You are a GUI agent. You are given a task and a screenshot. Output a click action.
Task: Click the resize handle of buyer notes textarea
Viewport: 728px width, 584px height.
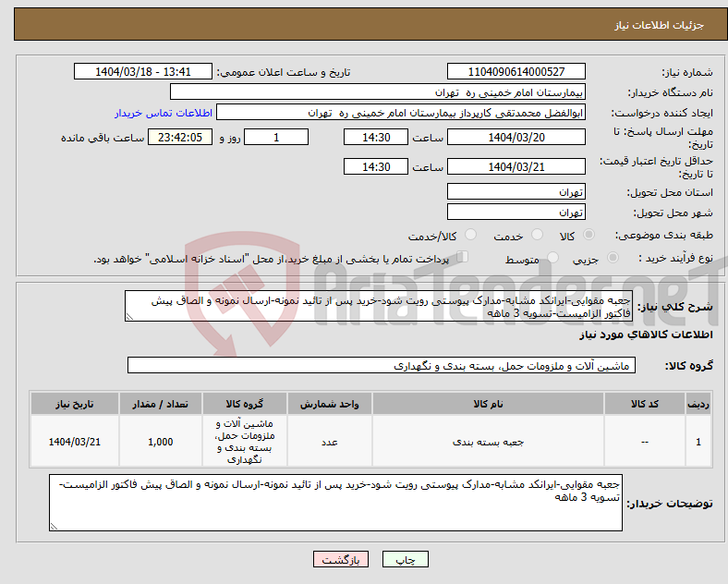click(54, 527)
